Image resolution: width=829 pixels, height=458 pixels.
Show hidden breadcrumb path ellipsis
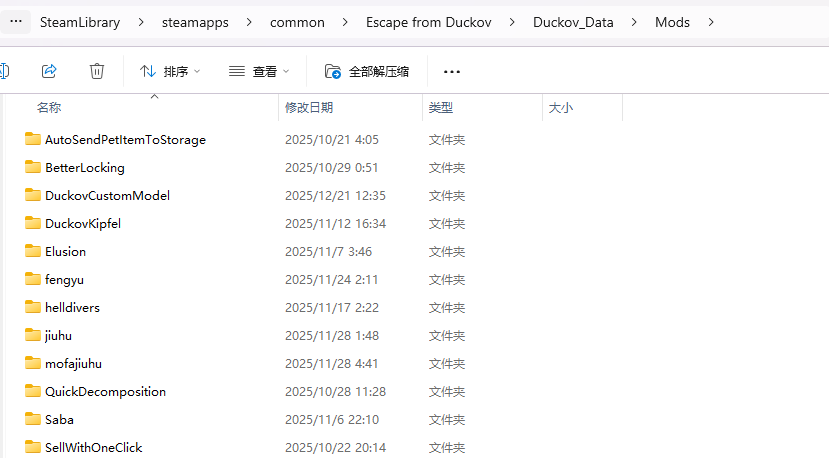[x=16, y=21]
